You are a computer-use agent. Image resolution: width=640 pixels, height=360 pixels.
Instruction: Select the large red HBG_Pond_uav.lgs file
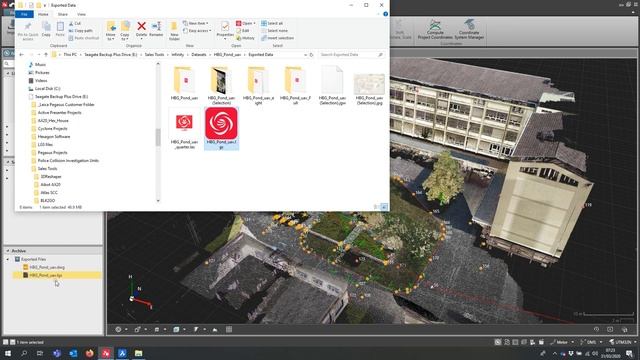click(221, 128)
